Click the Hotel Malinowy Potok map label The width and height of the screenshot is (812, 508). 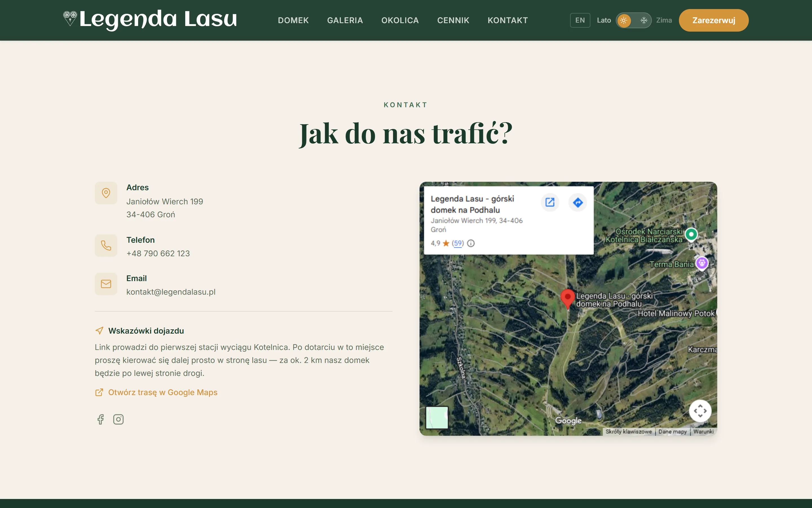click(676, 314)
